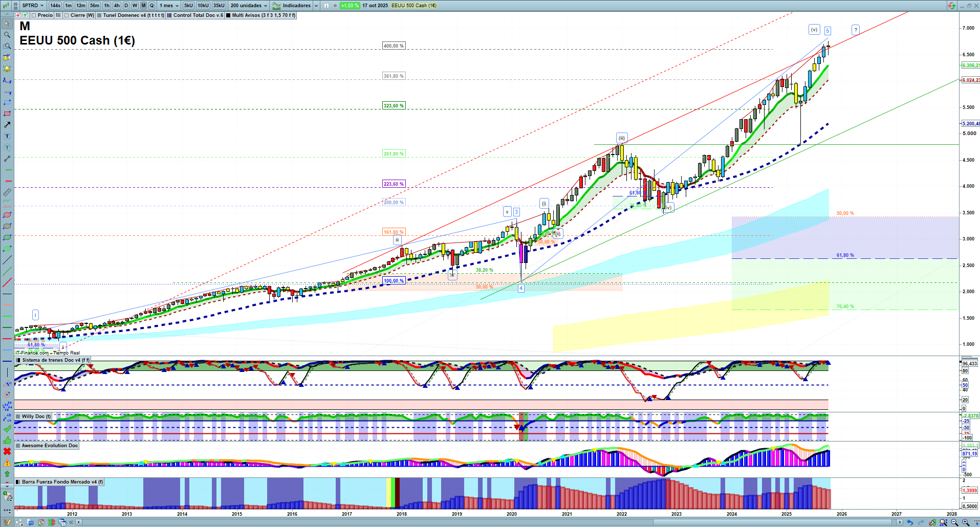Select the green up-arrow marker tool

tap(7, 474)
